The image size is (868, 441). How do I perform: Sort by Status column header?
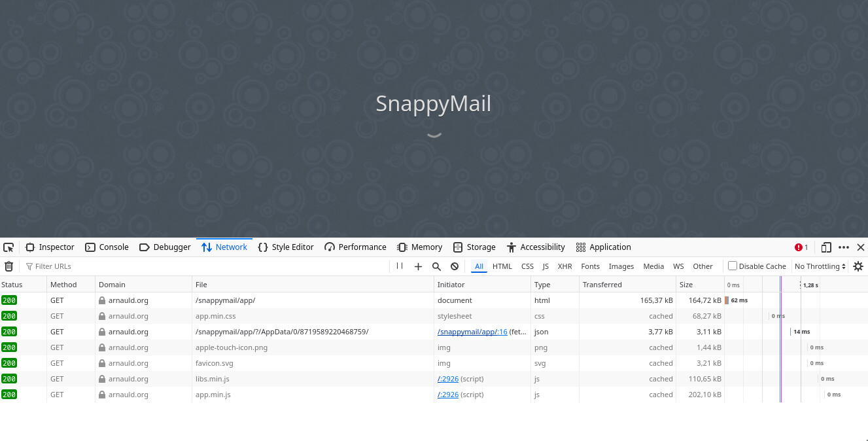24,285
